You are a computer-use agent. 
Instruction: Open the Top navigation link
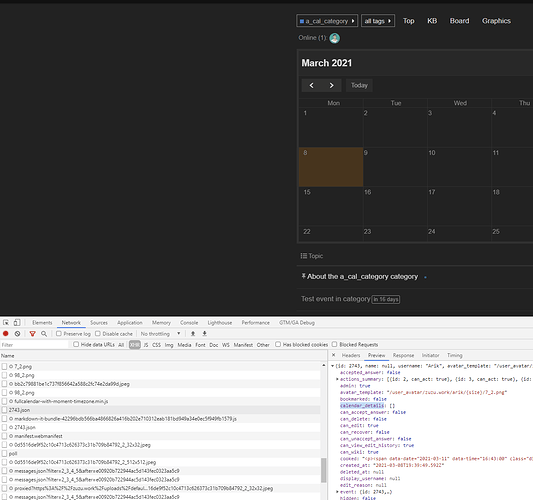[409, 21]
